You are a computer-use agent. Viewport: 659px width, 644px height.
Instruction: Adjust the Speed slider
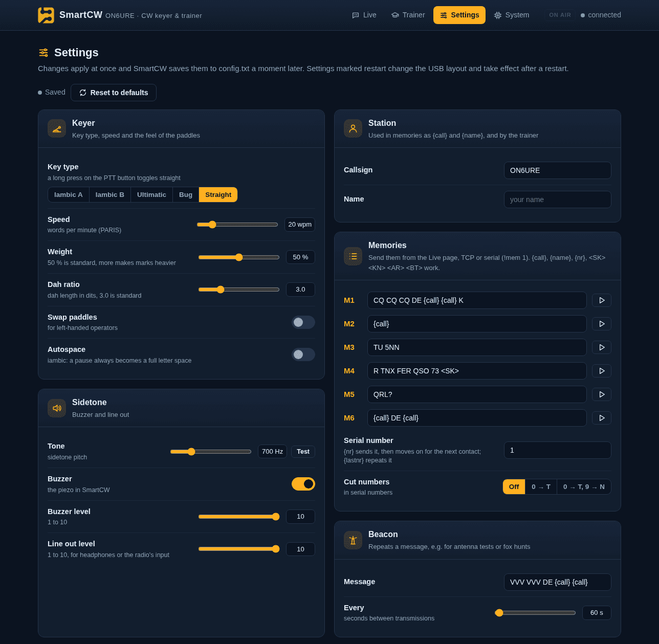tap(237, 225)
